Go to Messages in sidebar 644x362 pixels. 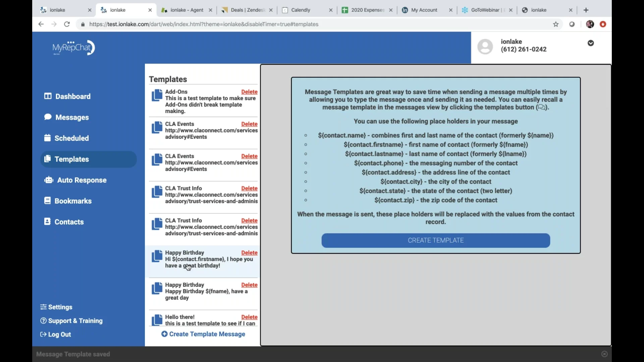[x=66, y=117]
